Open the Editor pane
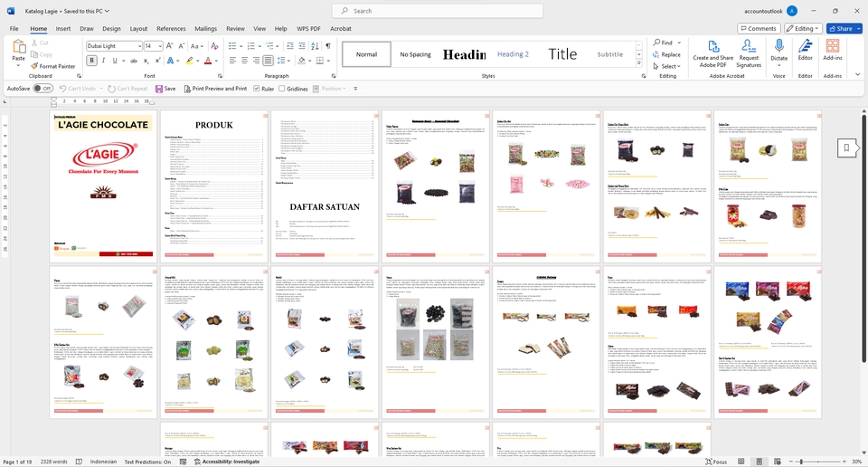Viewport: 868px width, 467px height. coord(805,50)
